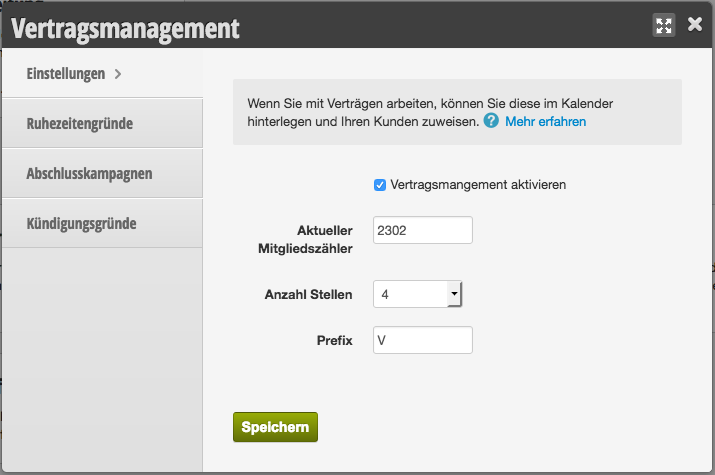Toggle the Vertragsmangement aktivieren checkbox
This screenshot has height=475, width=715.
380,185
